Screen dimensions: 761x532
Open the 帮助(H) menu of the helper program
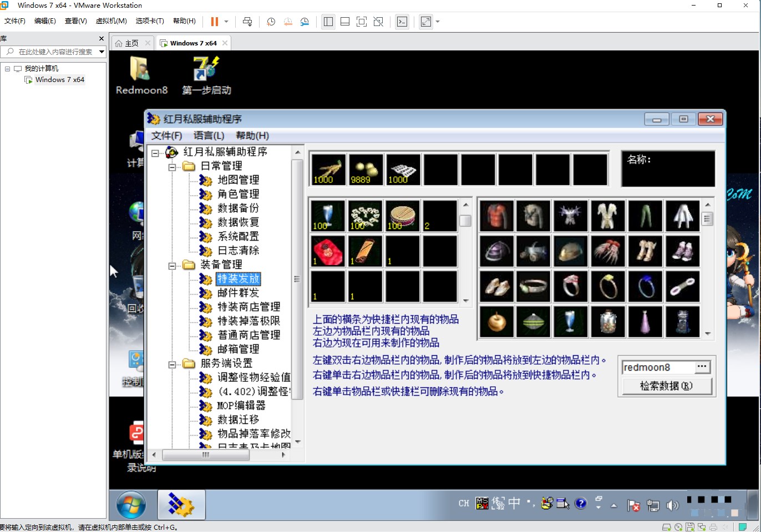(252, 136)
